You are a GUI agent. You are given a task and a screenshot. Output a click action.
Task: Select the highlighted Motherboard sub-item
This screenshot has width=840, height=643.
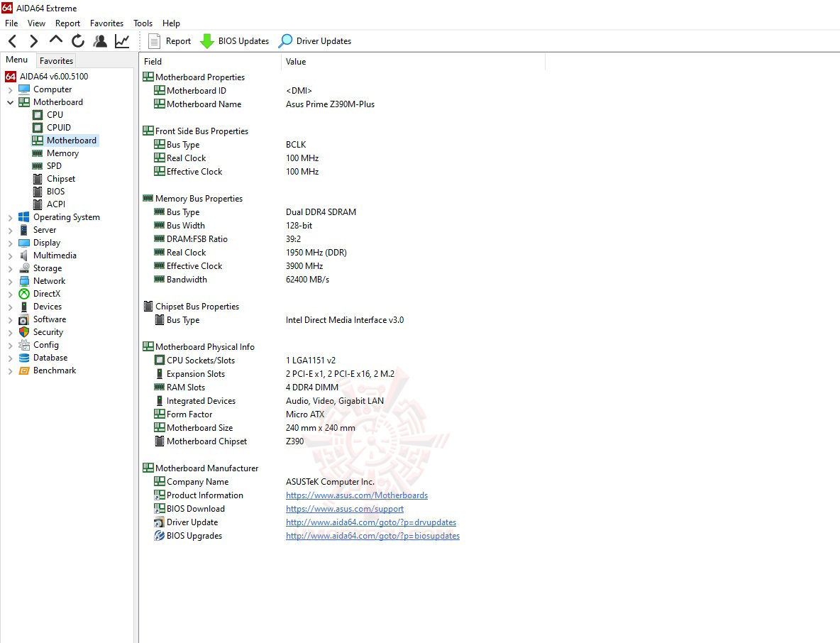(65, 141)
